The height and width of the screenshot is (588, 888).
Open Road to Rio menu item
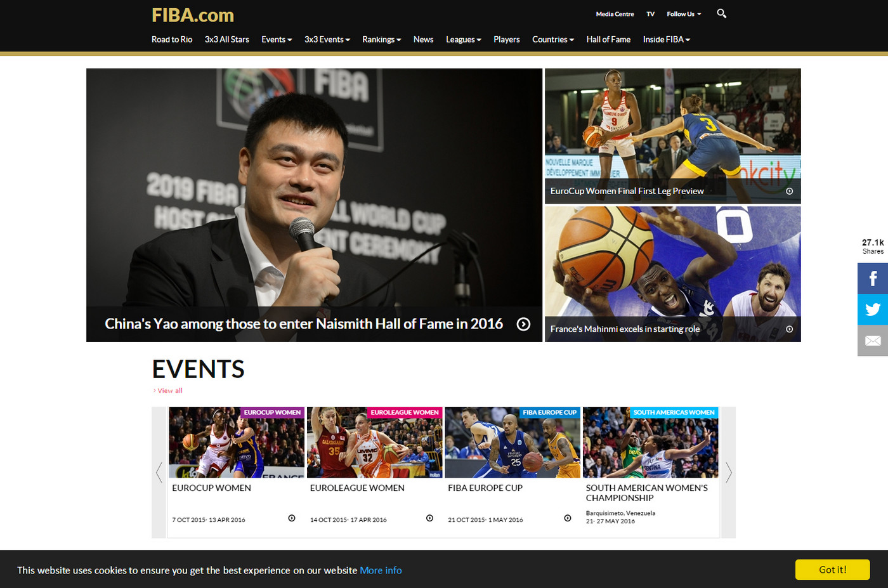click(172, 39)
